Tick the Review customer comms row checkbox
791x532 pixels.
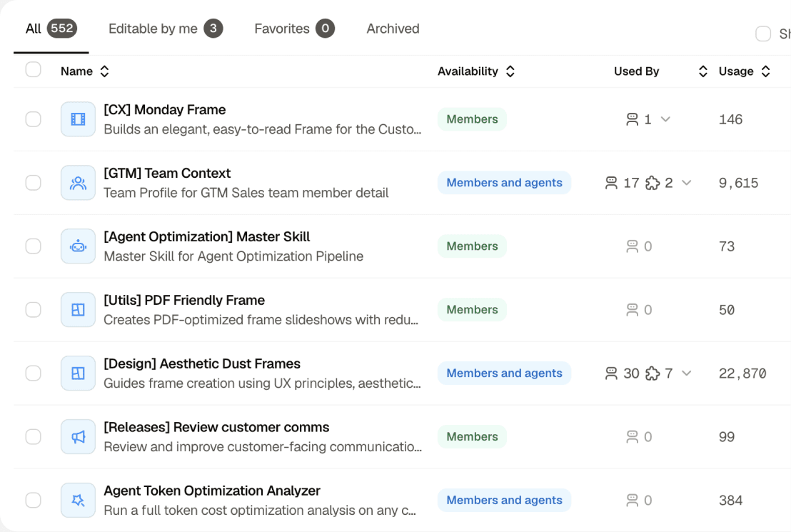[x=34, y=436]
